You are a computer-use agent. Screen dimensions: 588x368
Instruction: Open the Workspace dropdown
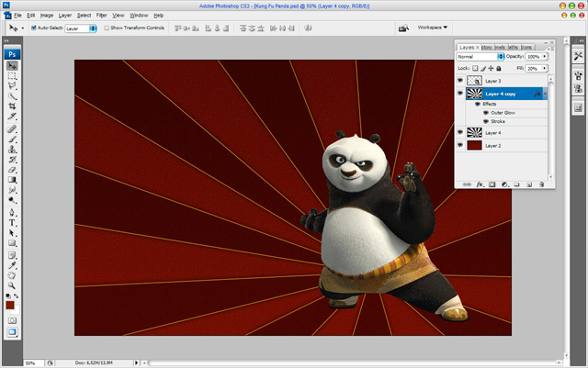[x=433, y=28]
